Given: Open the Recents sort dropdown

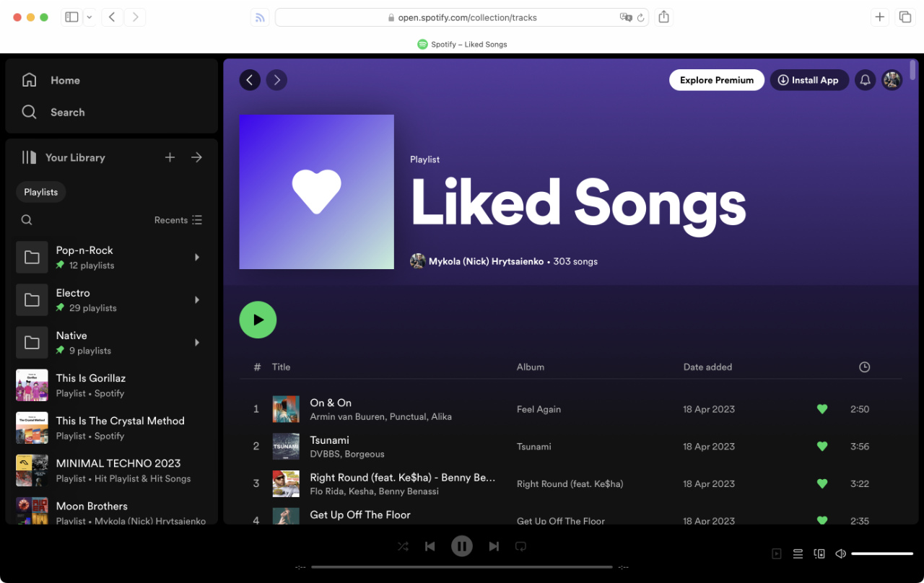Looking at the screenshot, I should tap(178, 220).
